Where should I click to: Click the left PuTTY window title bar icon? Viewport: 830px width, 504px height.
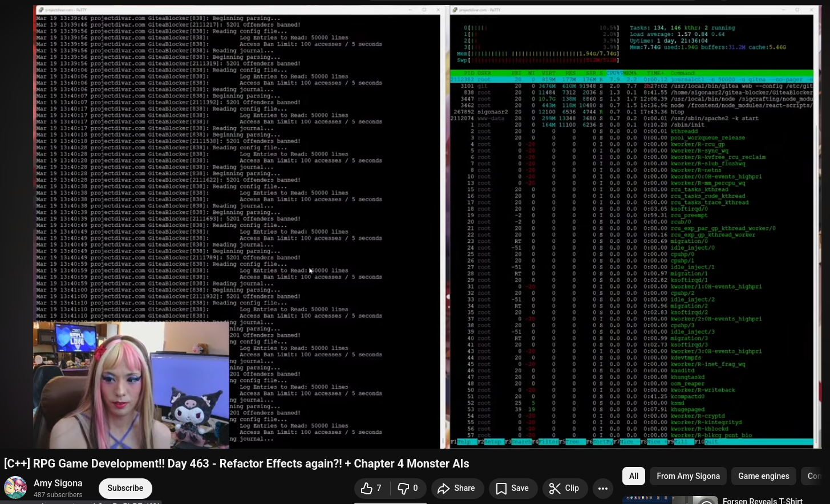(40, 10)
